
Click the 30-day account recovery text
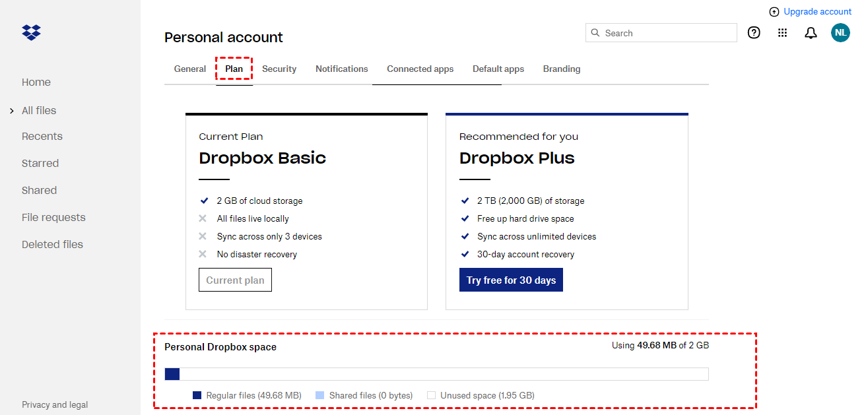pos(526,254)
